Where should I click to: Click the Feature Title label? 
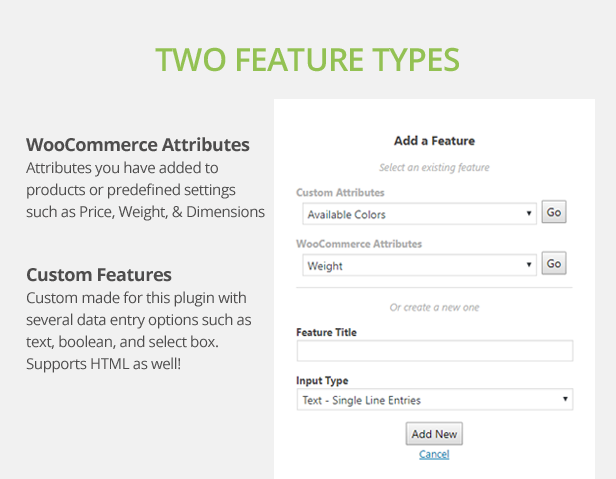(326, 332)
